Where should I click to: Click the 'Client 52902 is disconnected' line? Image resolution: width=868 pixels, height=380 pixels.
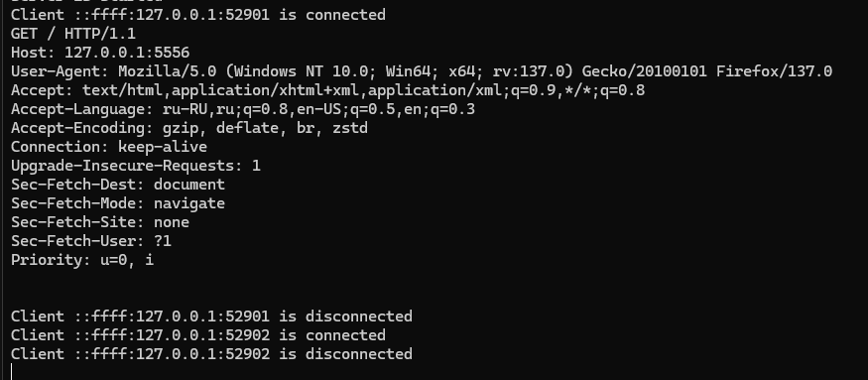(211, 354)
